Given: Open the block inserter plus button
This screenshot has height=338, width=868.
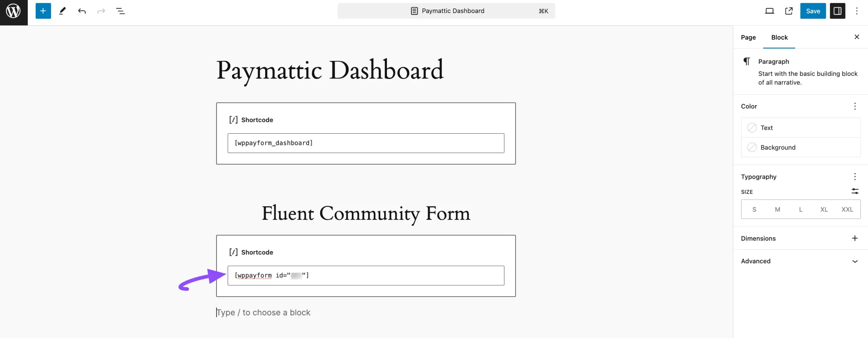Looking at the screenshot, I should pos(43,11).
